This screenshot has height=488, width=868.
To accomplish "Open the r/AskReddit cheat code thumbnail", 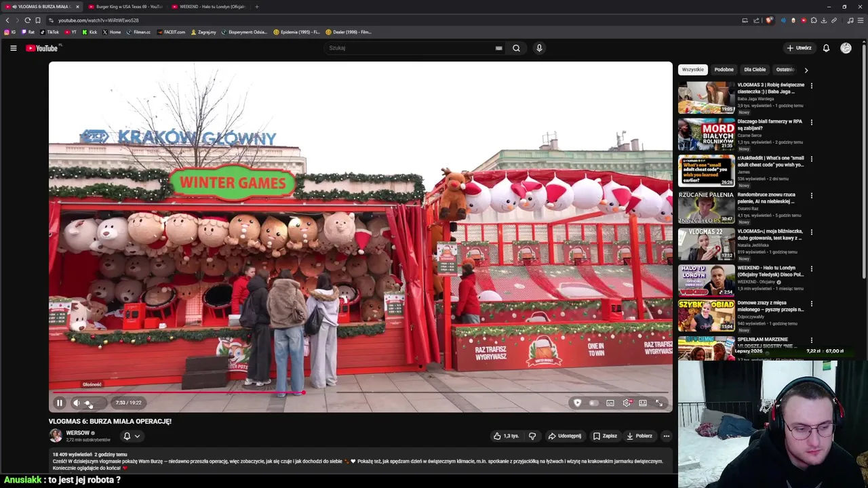I will click(707, 171).
